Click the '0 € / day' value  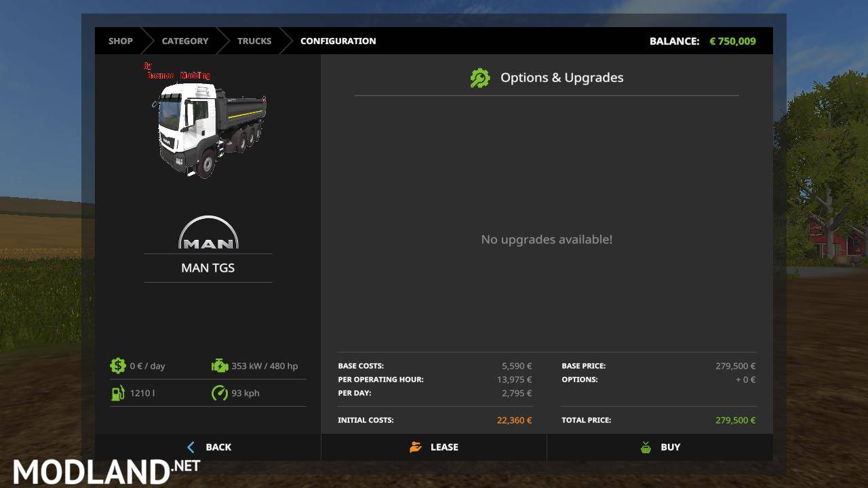point(148,366)
